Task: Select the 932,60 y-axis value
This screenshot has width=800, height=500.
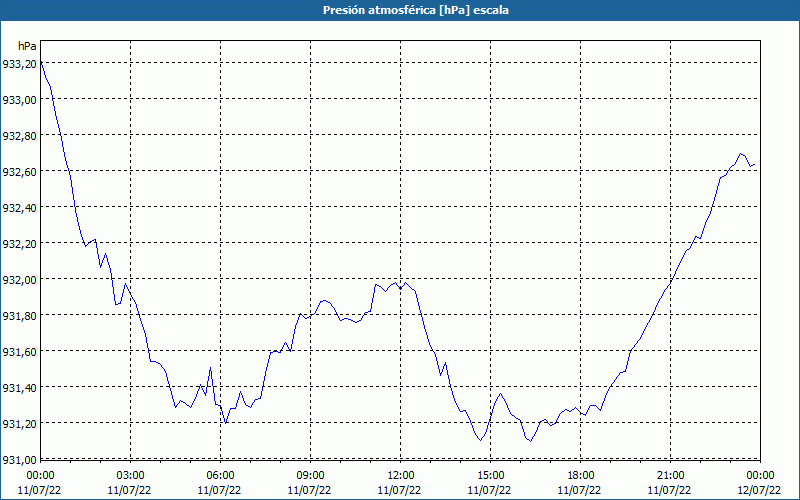Action: point(20,171)
